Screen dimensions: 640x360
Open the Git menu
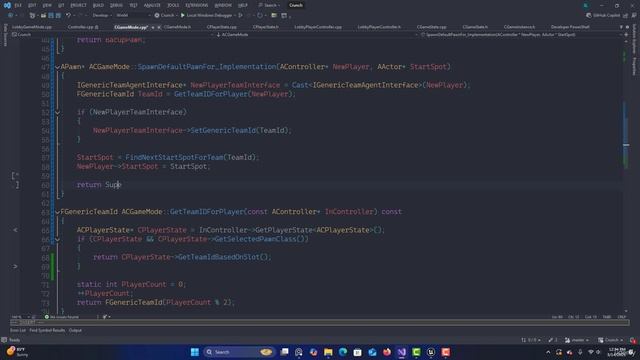point(61,5)
